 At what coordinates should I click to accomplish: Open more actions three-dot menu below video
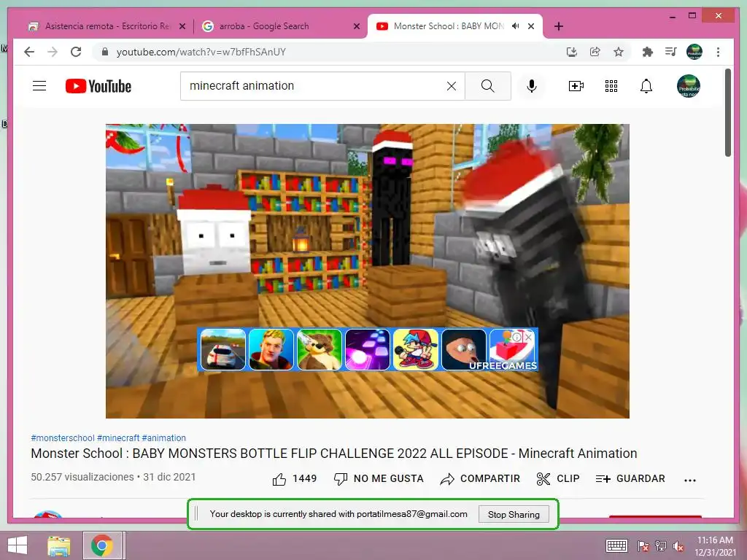pyautogui.click(x=690, y=480)
